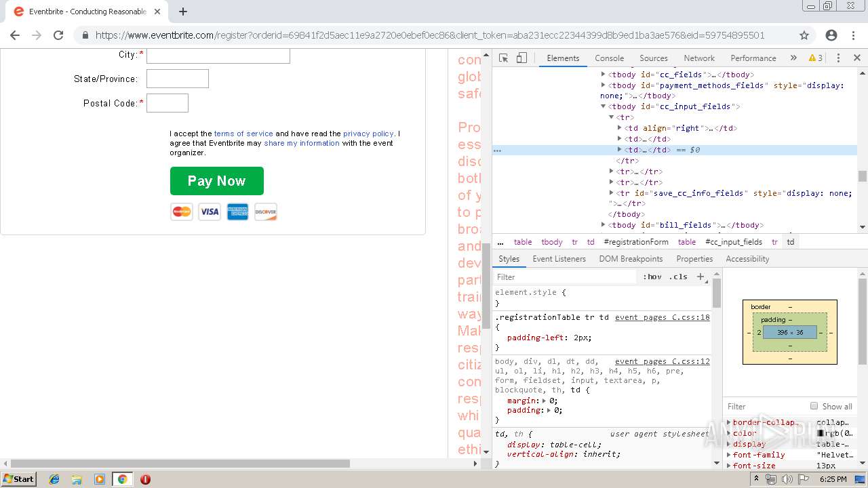Image resolution: width=868 pixels, height=488 pixels.
Task: Click the browser back arrow
Action: coord(15,35)
